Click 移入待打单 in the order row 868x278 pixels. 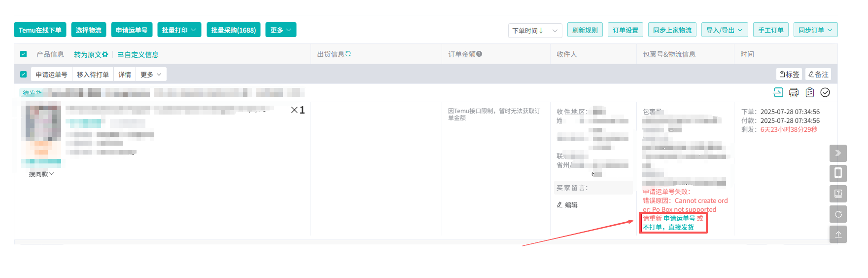(93, 75)
